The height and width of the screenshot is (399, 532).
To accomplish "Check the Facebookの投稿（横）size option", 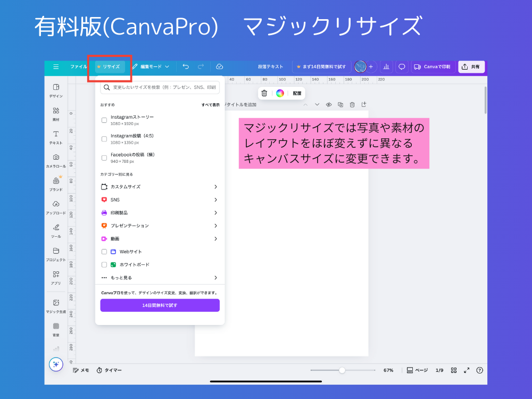I will coord(104,158).
